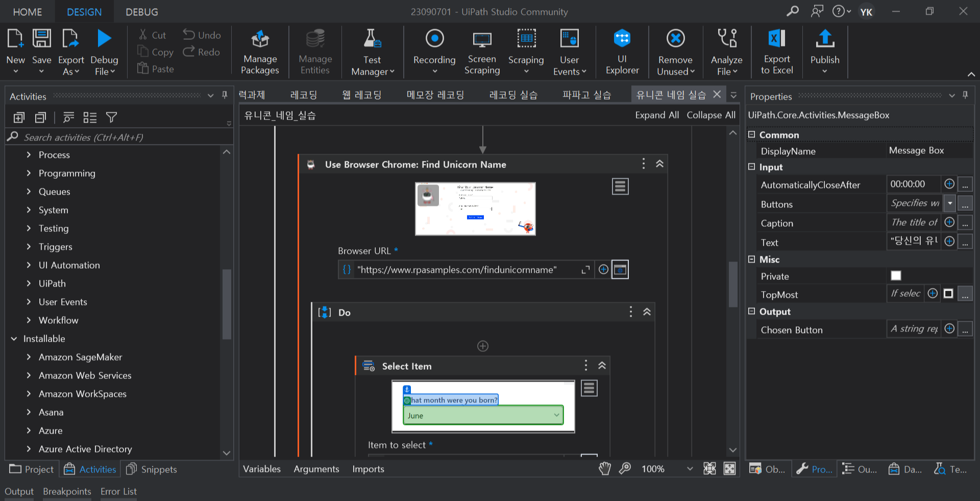Screen dimensions: 980x501
Task: Expand the UI Automation category
Action: click(29, 265)
